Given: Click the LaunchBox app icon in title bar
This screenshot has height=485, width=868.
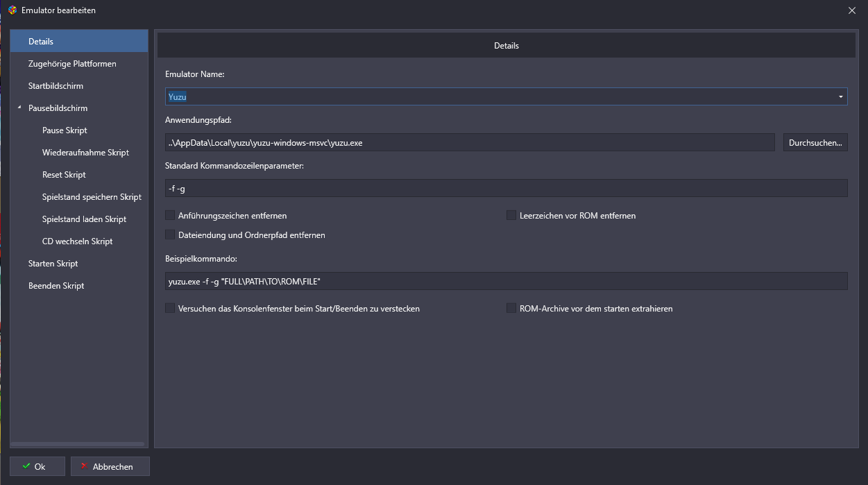Looking at the screenshot, I should click(12, 10).
